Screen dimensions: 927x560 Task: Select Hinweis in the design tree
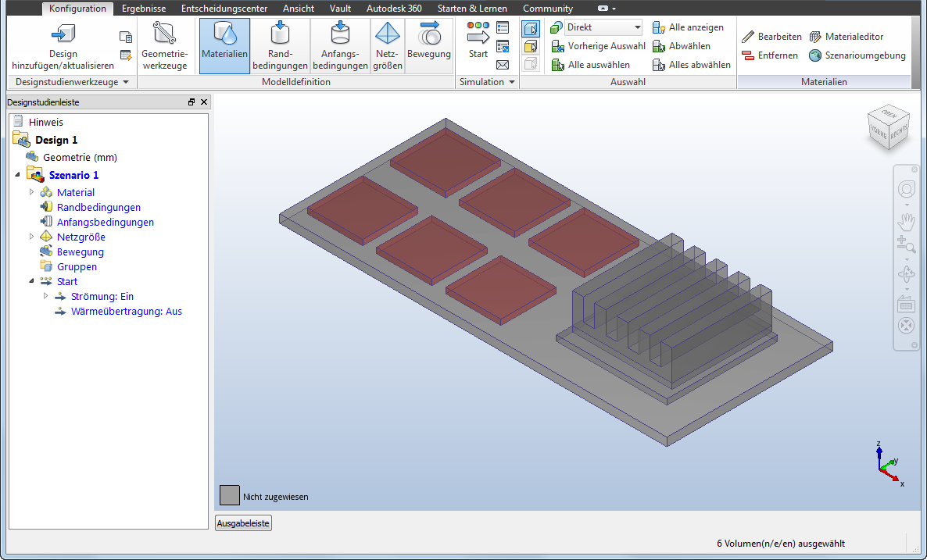[45, 123]
